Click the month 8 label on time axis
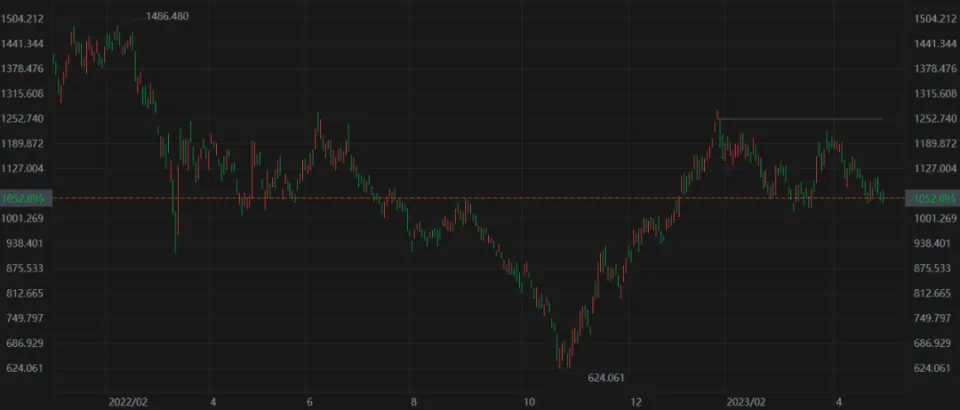This screenshot has height=410, width=960. pos(413,400)
